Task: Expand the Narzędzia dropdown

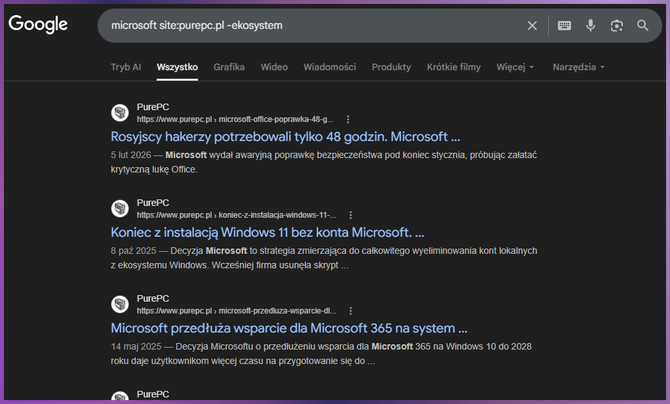Action: [579, 67]
